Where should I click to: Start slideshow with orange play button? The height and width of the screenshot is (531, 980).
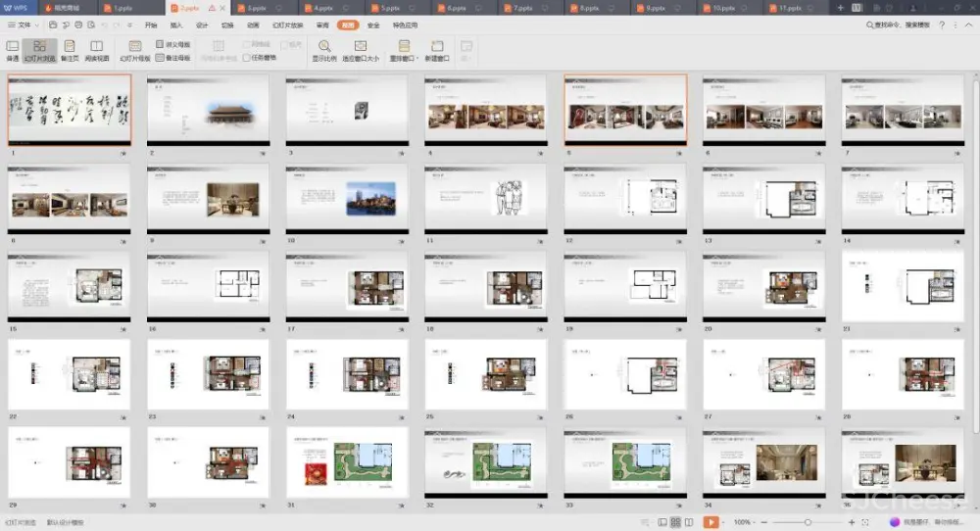711,522
